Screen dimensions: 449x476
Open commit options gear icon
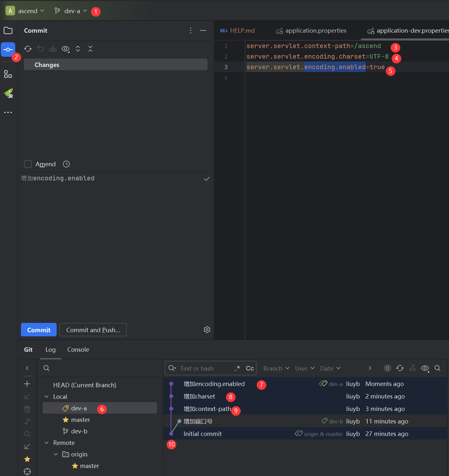tap(207, 330)
